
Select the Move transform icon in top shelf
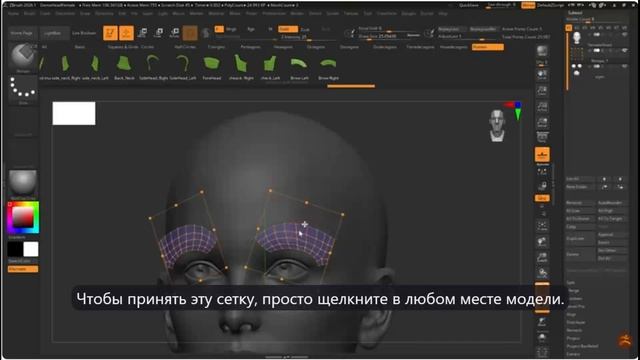[x=142, y=33]
